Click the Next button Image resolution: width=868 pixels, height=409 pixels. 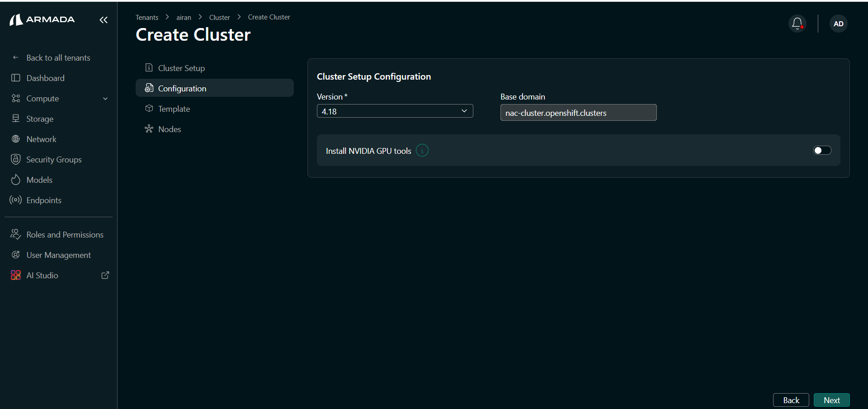[832, 400]
